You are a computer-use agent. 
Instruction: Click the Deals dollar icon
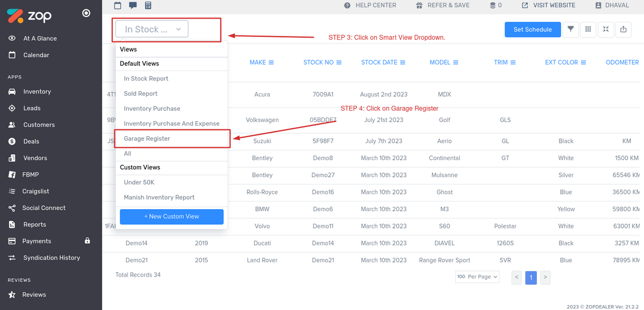click(x=12, y=141)
